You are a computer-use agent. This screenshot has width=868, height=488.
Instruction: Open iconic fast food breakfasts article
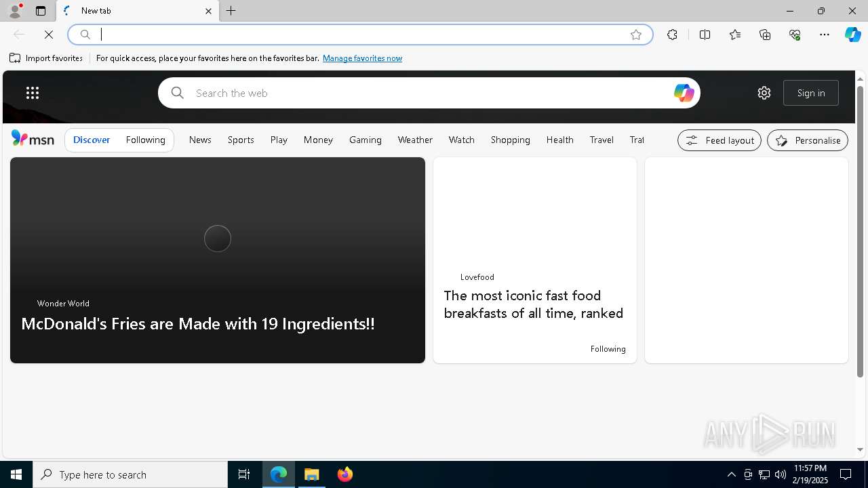coord(534,304)
